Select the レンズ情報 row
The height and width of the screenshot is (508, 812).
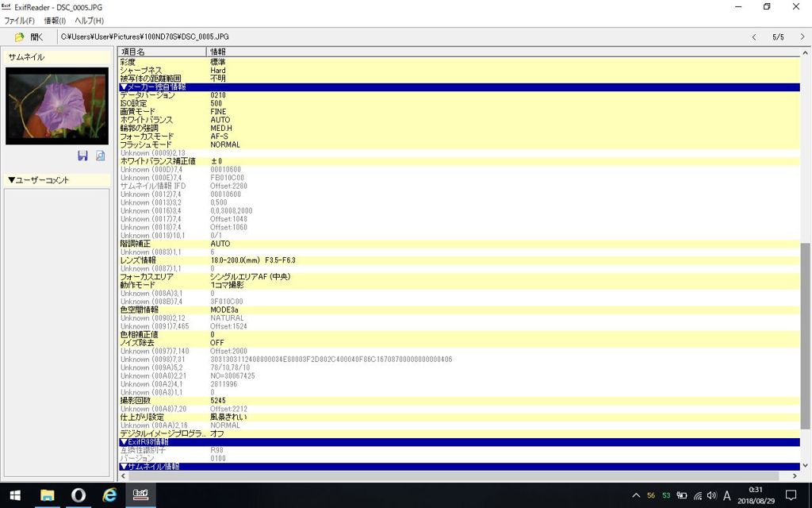click(138, 260)
